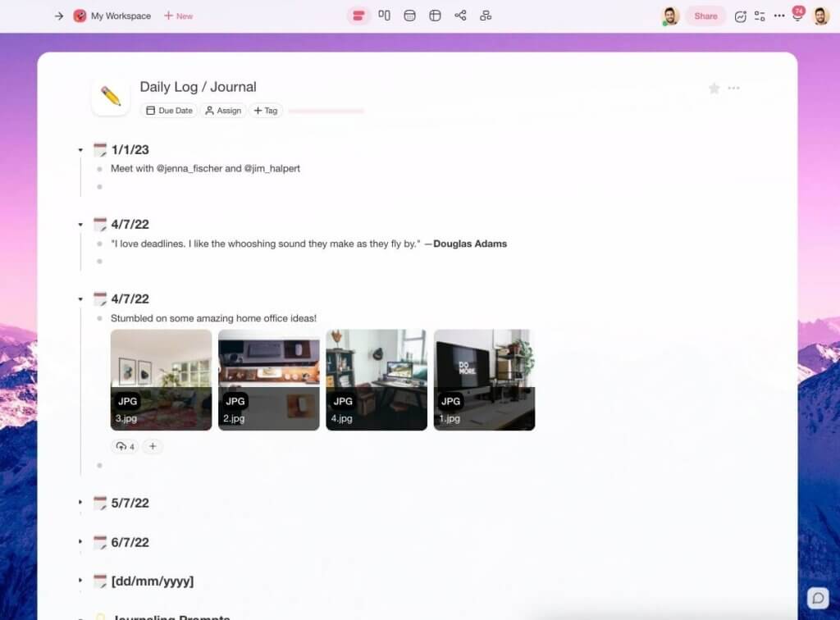Expand the 5/7/22 entry
Image resolution: width=840 pixels, height=620 pixels.
(80, 503)
